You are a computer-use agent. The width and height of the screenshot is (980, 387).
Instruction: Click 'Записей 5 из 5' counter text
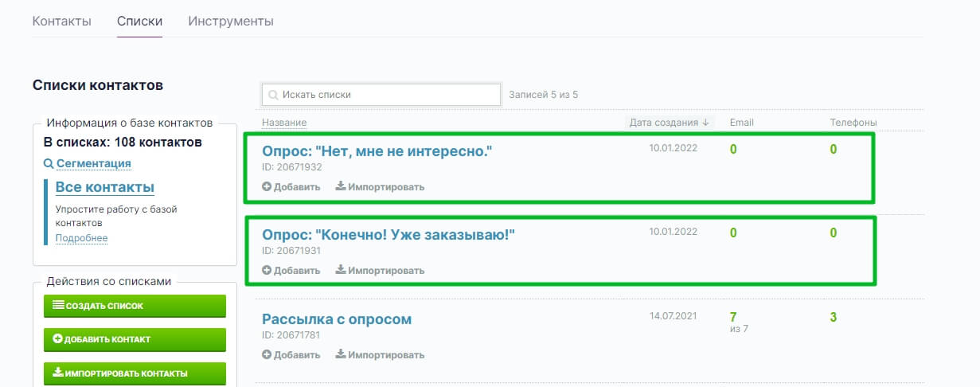(543, 95)
